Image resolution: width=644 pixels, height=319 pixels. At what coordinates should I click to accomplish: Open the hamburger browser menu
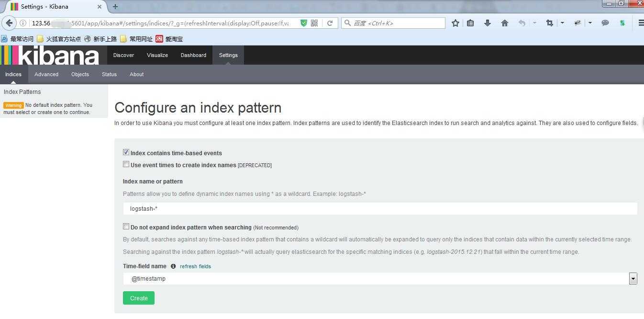point(641,23)
